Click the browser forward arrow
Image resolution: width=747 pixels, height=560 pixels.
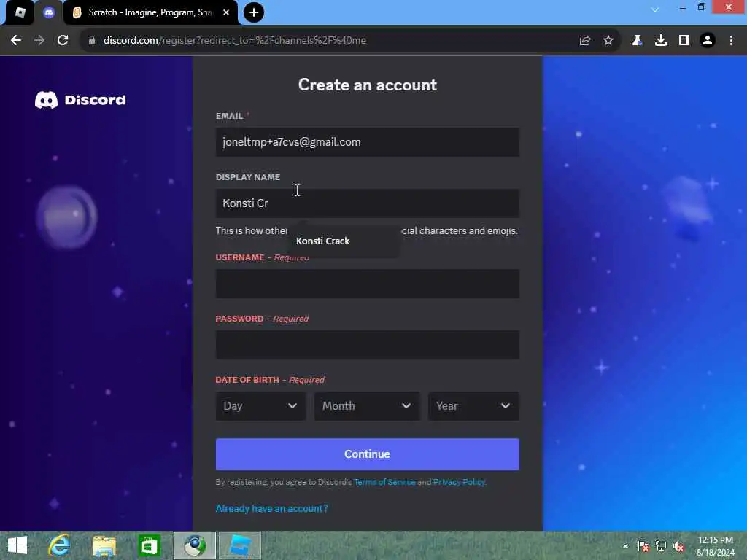click(x=39, y=41)
